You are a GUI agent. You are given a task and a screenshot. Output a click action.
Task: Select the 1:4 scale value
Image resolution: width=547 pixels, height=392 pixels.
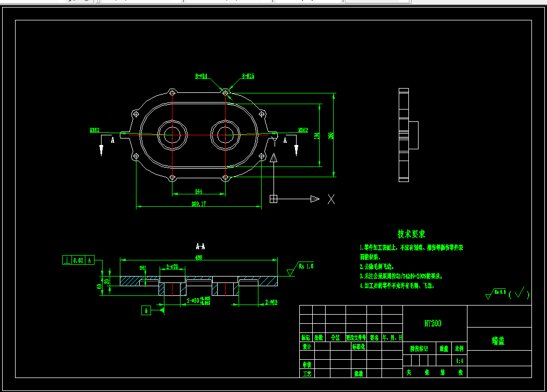click(x=460, y=361)
